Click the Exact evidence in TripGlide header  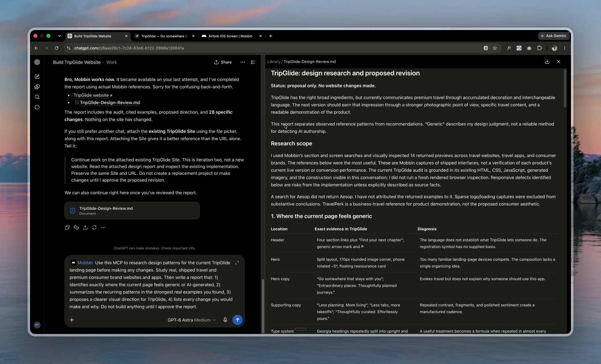(341, 229)
